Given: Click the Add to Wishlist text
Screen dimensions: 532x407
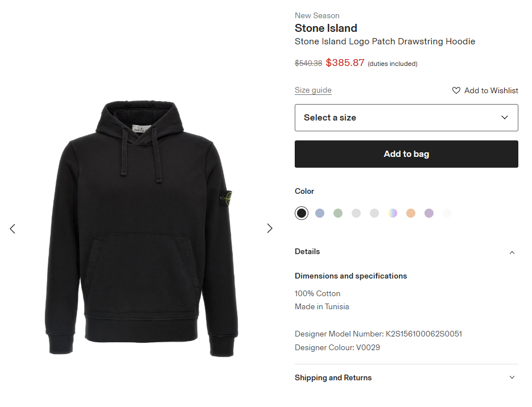Looking at the screenshot, I should pyautogui.click(x=491, y=90).
